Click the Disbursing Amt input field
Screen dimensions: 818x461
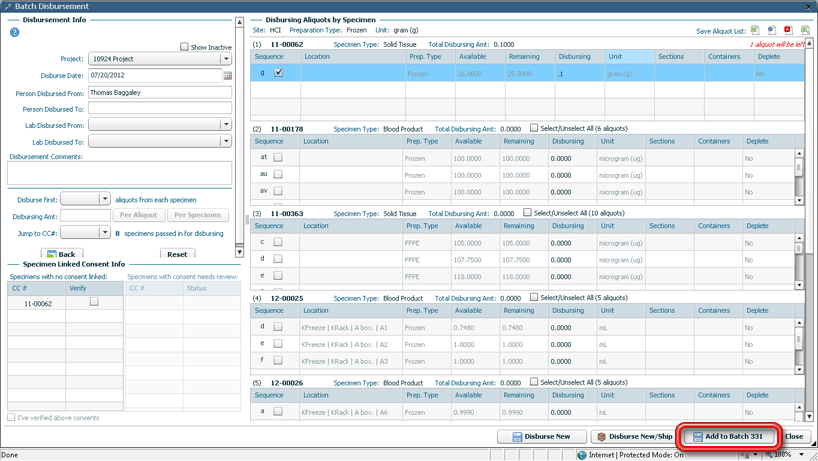[86, 215]
